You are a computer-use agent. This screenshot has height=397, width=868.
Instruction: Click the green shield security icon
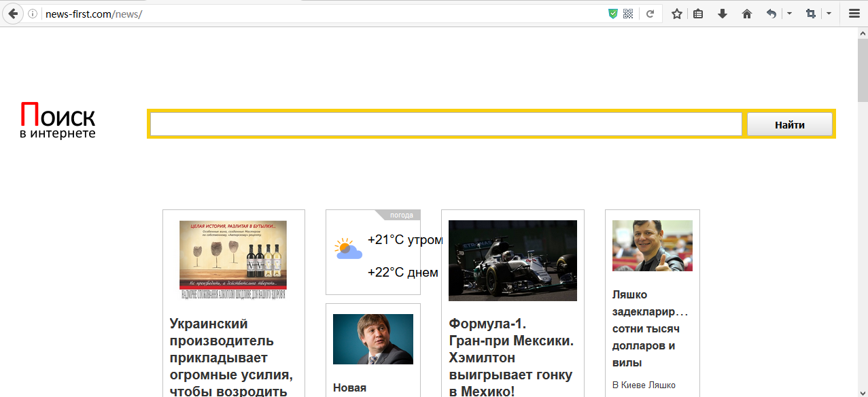(x=613, y=14)
